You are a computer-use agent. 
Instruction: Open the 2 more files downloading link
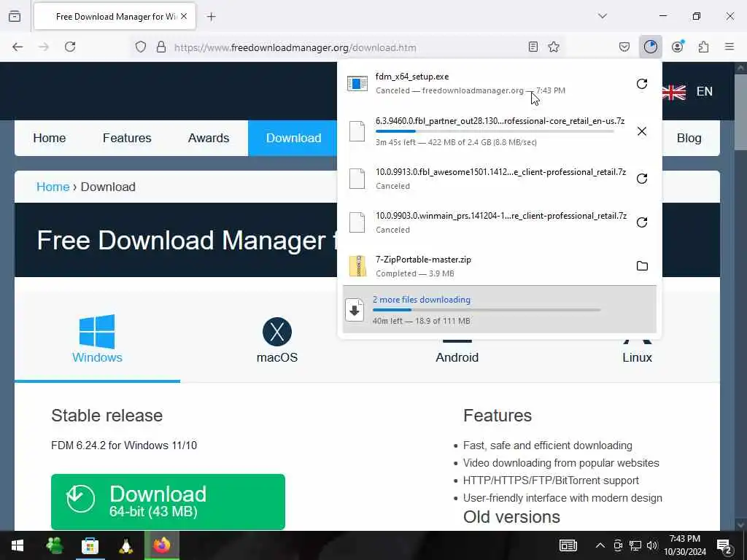(x=421, y=300)
